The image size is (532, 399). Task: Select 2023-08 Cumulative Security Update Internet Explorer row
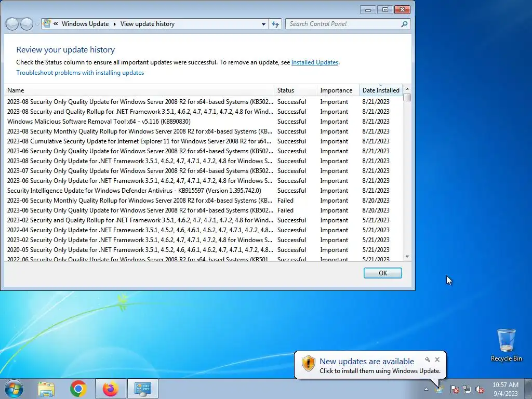pos(204,141)
